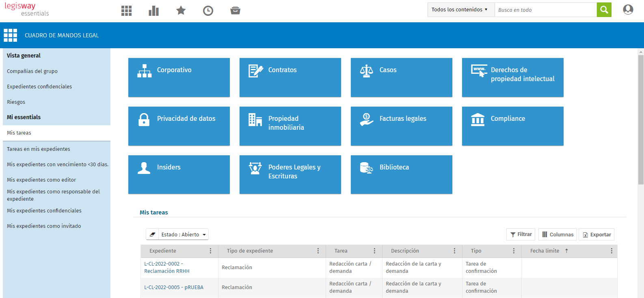Image resolution: width=644 pixels, height=298 pixels.
Task: Click the green search magnifier button
Action: click(604, 10)
